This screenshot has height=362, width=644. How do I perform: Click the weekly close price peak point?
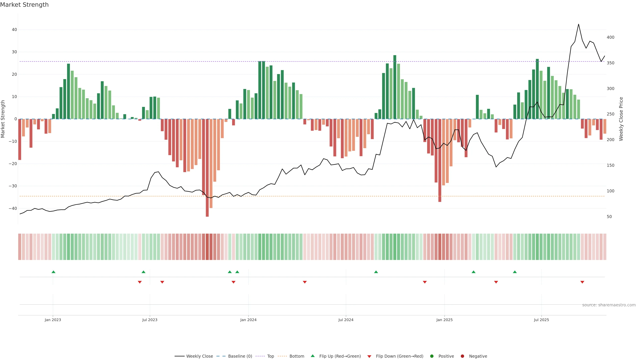tap(578, 24)
